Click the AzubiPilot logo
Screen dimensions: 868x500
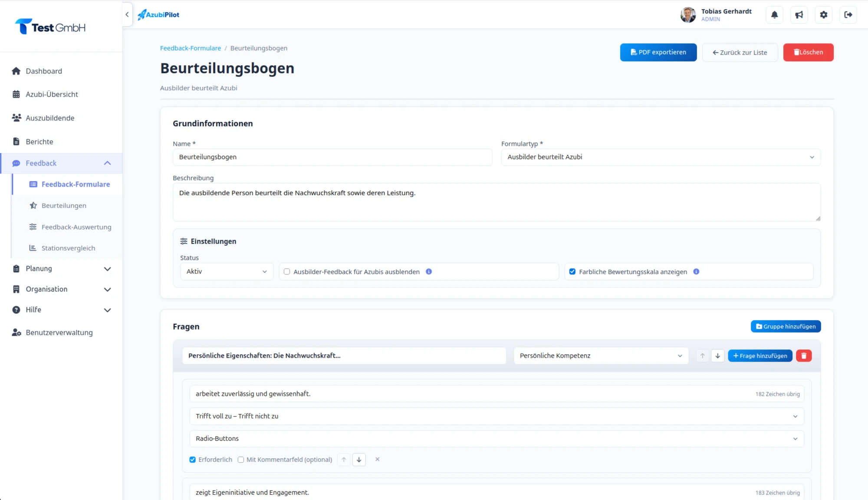point(158,15)
